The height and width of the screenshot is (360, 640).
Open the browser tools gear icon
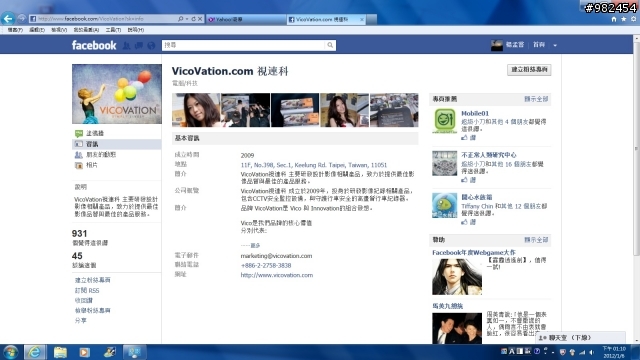click(x=633, y=19)
